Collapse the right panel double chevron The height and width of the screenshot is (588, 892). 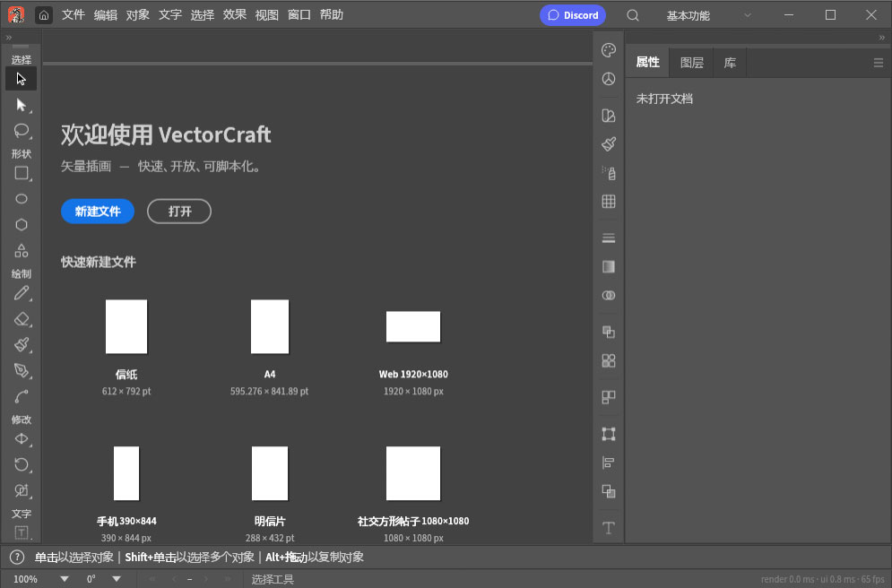point(882,38)
